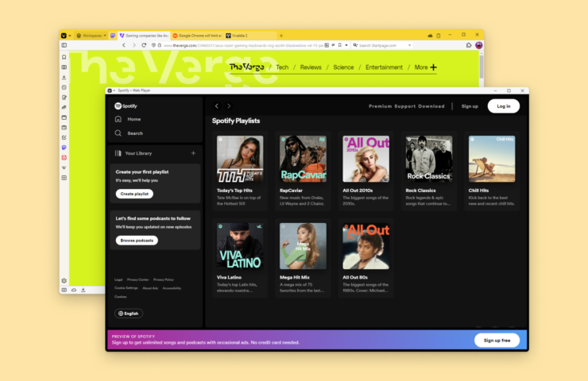Viewport: 588px width, 381px height.
Task: Click the sync cloud icon in Vivaldi title bar
Action: click(x=430, y=36)
